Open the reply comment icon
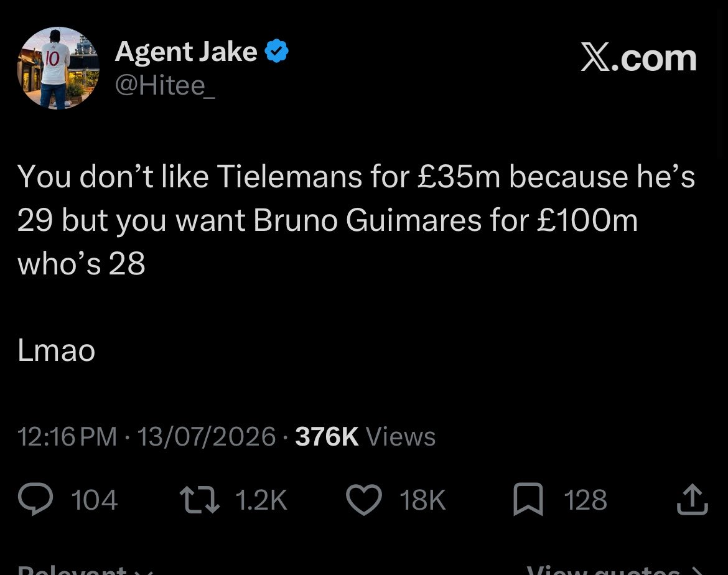728x575 pixels. pos(35,499)
